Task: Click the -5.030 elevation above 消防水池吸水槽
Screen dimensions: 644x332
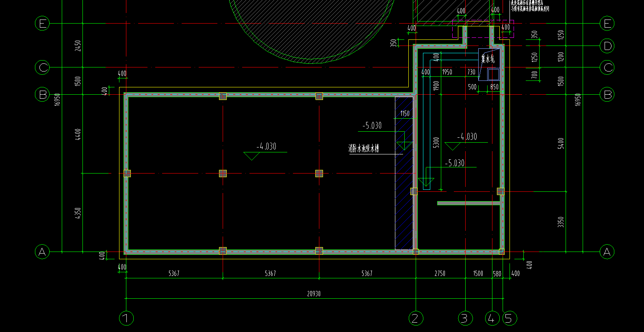Action: [372, 126]
